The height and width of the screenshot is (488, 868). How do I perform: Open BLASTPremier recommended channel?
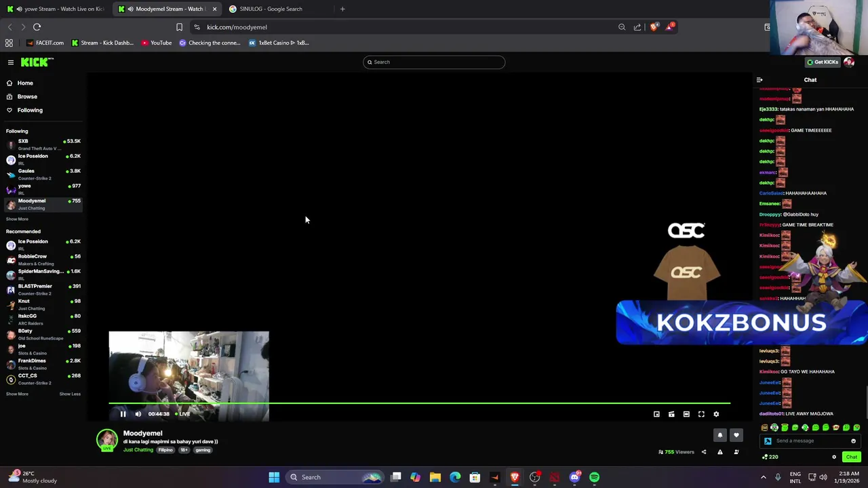point(43,289)
